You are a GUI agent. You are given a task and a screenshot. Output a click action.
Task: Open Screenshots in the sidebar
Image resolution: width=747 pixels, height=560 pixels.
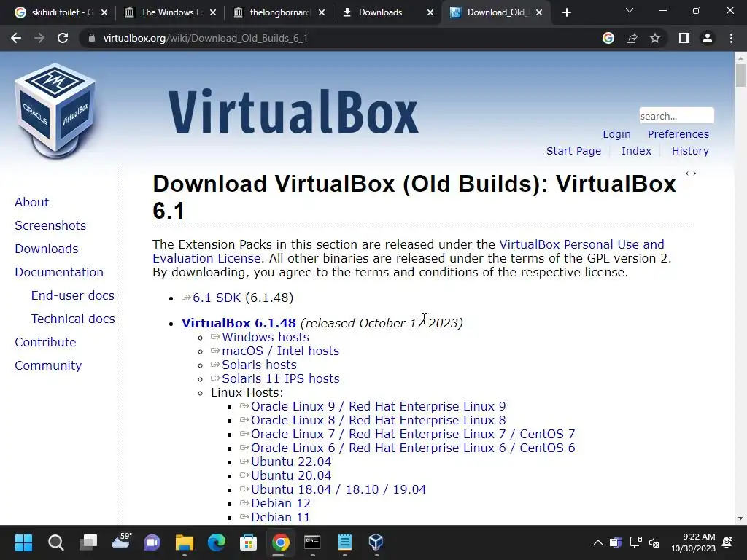click(50, 225)
